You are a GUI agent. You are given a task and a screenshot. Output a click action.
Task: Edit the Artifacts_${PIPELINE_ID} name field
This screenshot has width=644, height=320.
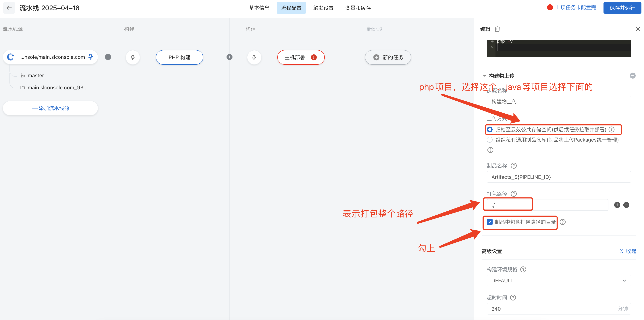pyautogui.click(x=558, y=177)
